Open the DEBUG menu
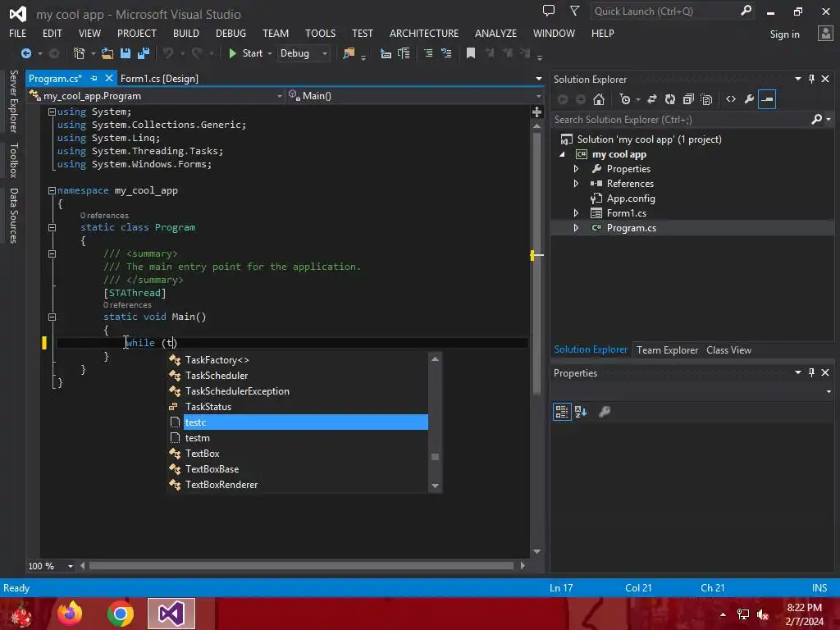 pos(231,33)
